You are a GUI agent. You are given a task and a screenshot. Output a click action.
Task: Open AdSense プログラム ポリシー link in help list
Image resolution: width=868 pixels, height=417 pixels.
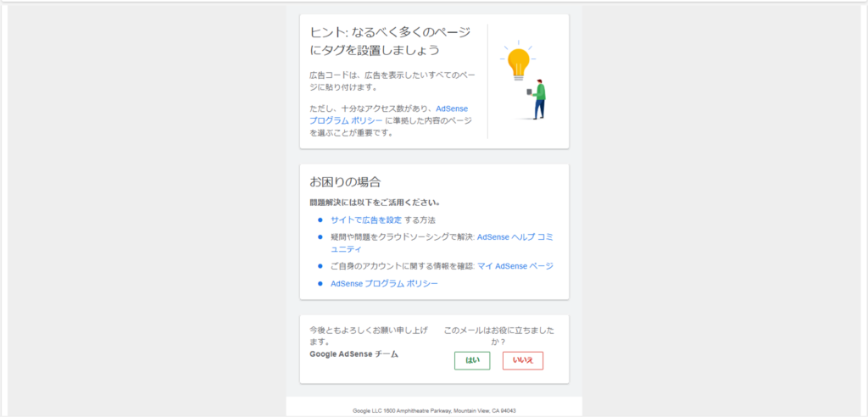[x=384, y=284]
